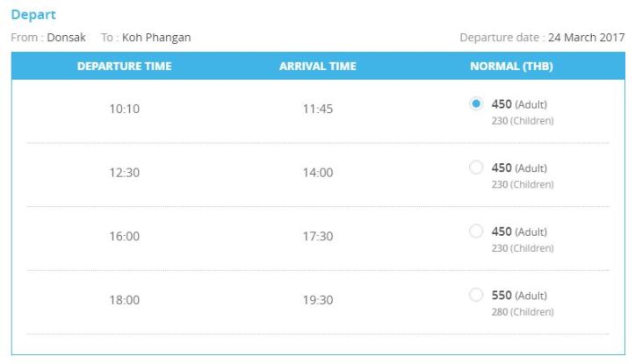Select the 550 THB fare radio button
Image resolution: width=635 pixels, height=364 pixels.
pyautogui.click(x=476, y=295)
